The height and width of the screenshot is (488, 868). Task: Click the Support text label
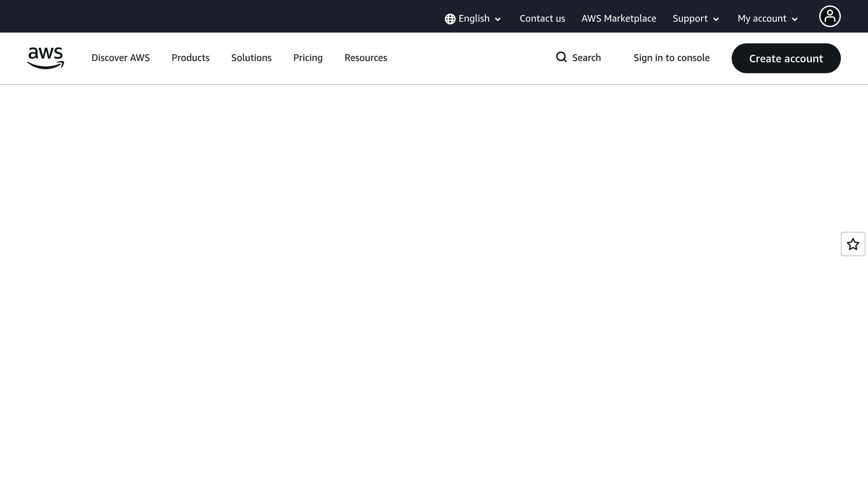pos(690,19)
